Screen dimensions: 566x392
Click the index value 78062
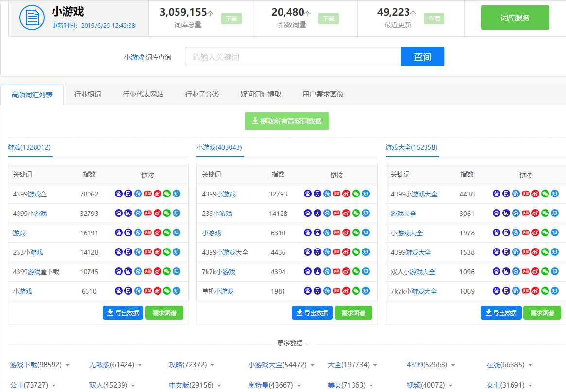[x=89, y=194]
